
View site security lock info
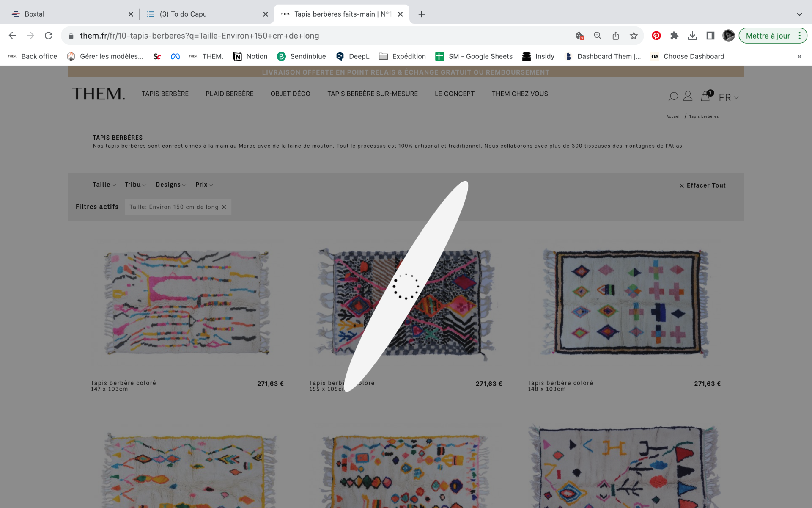pyautogui.click(x=71, y=36)
